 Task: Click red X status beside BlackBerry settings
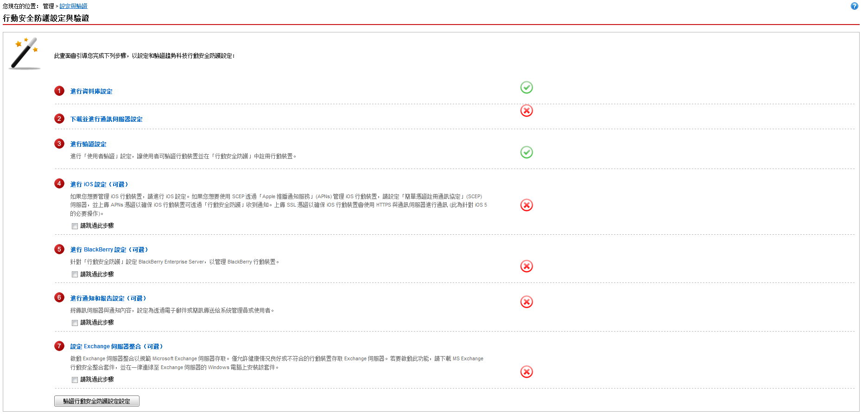[x=526, y=266]
